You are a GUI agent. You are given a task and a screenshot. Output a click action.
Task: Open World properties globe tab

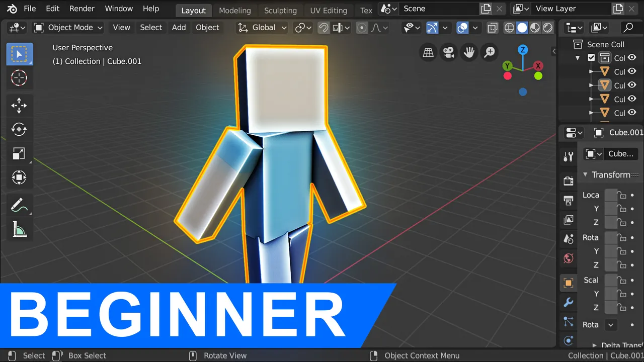pos(569,258)
